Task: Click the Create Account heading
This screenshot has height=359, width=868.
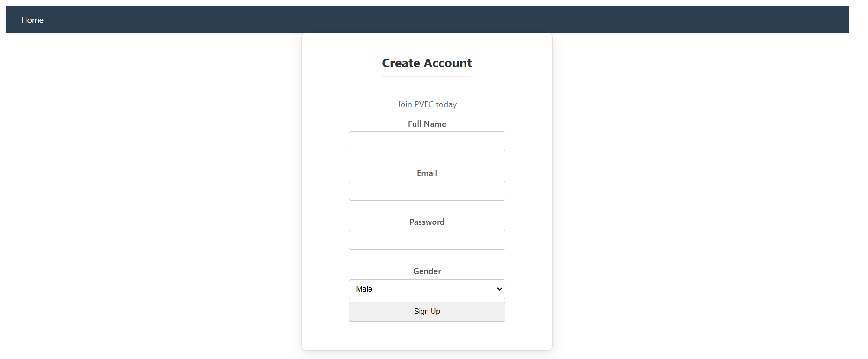Action: click(x=427, y=63)
